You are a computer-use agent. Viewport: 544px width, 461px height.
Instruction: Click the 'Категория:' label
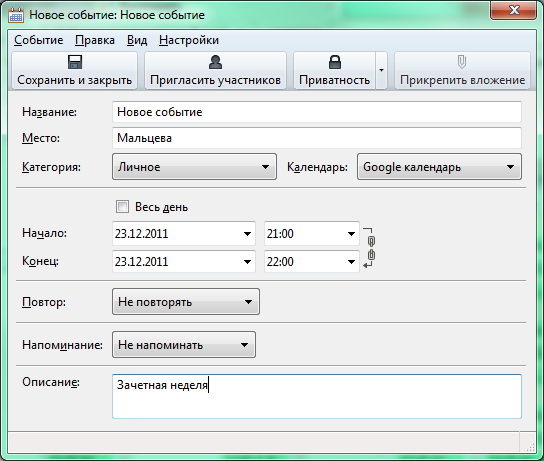(x=51, y=167)
